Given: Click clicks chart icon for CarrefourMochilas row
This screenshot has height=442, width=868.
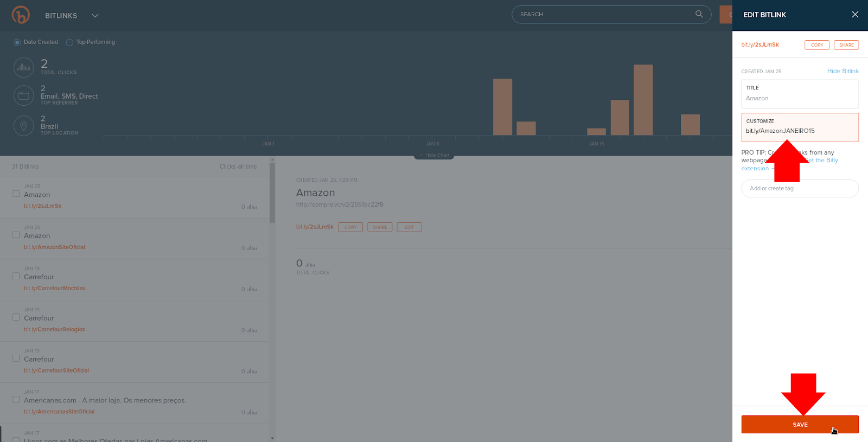Looking at the screenshot, I should 252,289.
